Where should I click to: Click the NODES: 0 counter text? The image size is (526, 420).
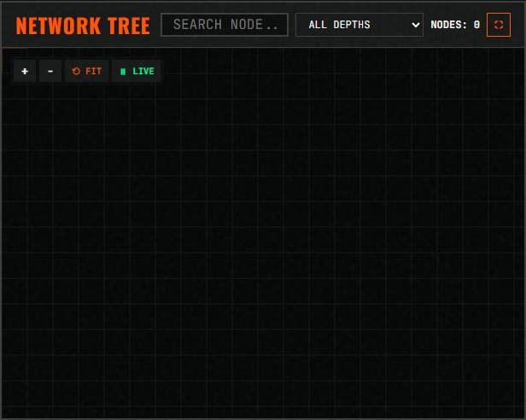(x=455, y=25)
